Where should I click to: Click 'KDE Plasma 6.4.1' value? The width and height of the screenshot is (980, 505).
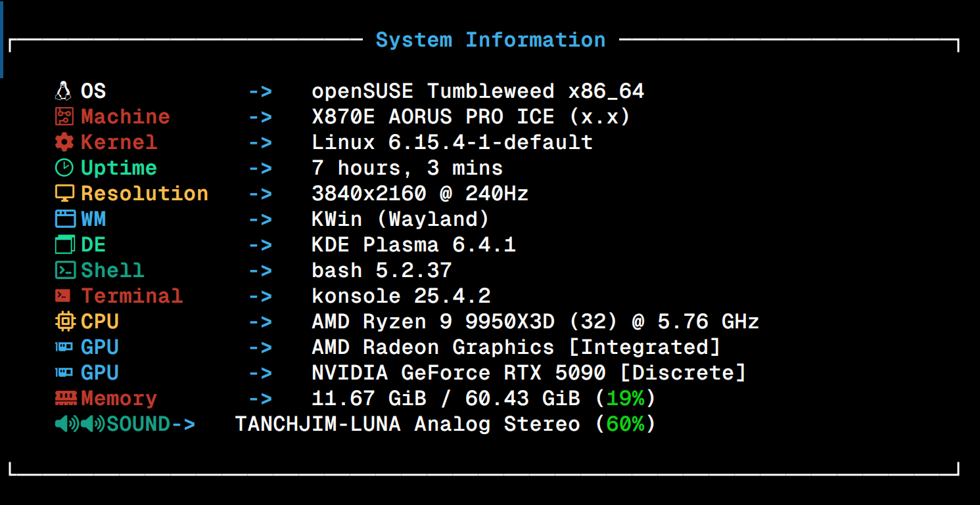click(x=413, y=244)
